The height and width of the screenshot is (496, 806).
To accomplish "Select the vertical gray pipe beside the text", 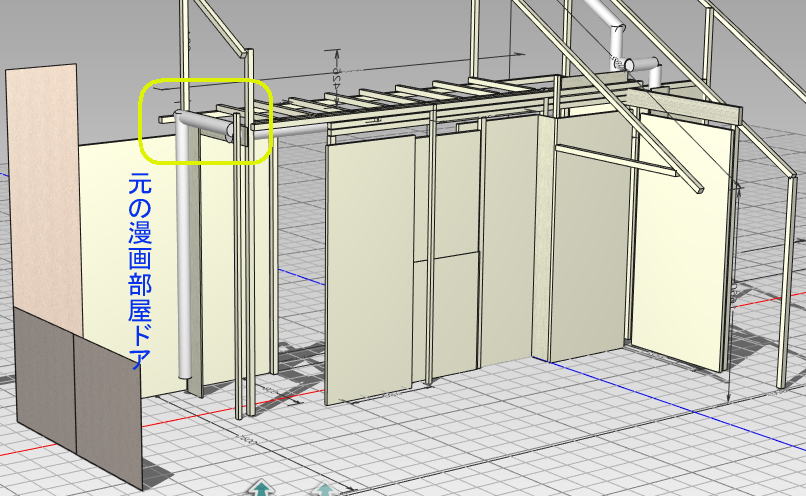I will click(184, 260).
